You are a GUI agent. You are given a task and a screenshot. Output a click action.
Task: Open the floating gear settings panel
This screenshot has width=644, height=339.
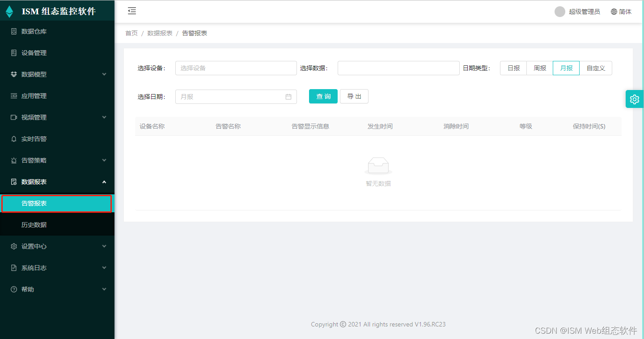point(634,99)
